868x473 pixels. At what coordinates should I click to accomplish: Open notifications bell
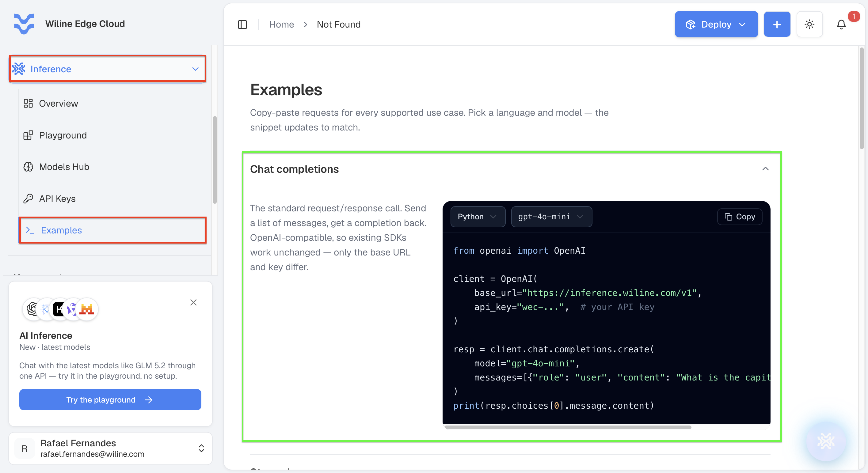point(841,24)
